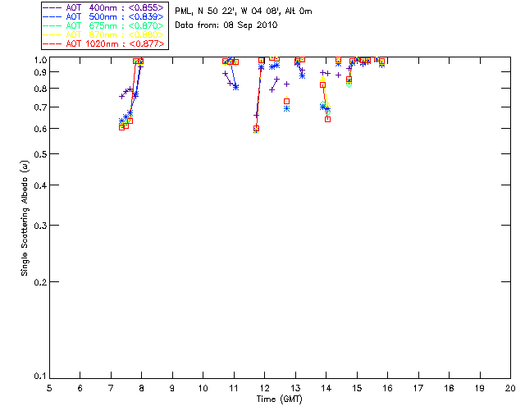Click the hour 9 label on time axis
525x420 pixels.
tap(172, 388)
